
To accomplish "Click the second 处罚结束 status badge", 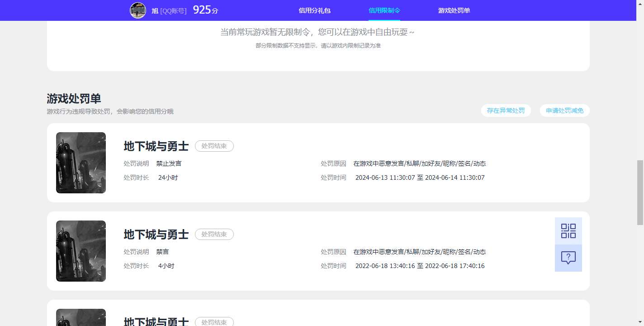I will coord(214,234).
